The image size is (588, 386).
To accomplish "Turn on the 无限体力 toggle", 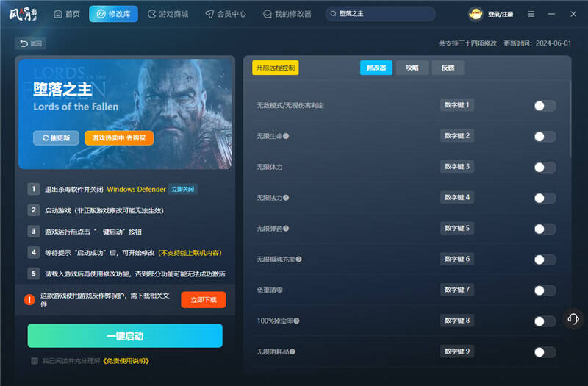I will point(544,168).
